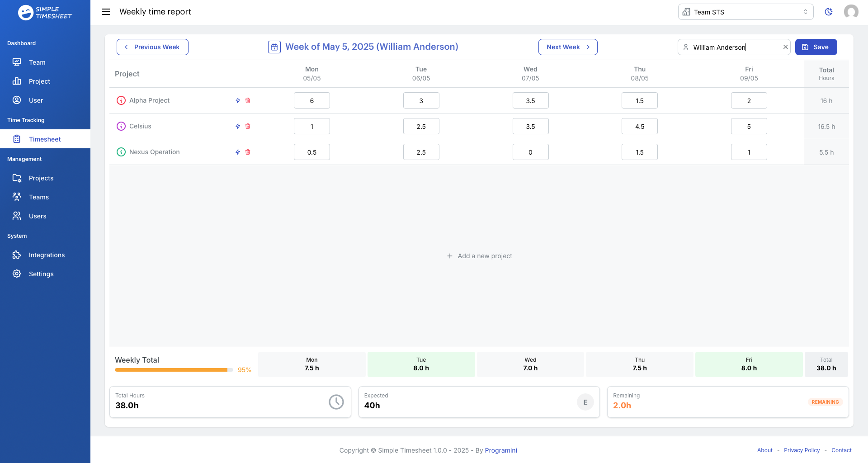Click the clock icon in Total Hours card
This screenshot has width=868, height=463.
(x=336, y=402)
